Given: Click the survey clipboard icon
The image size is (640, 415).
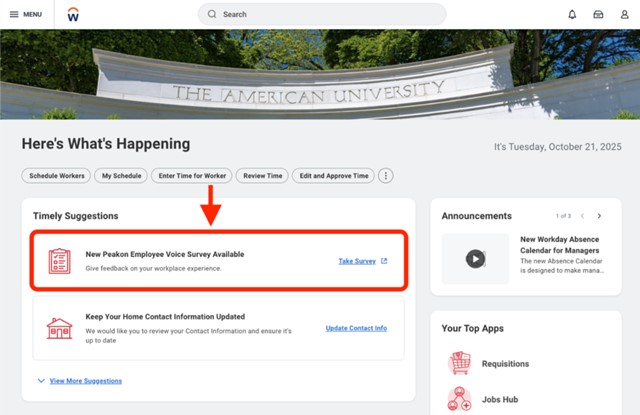Looking at the screenshot, I should coord(60,261).
